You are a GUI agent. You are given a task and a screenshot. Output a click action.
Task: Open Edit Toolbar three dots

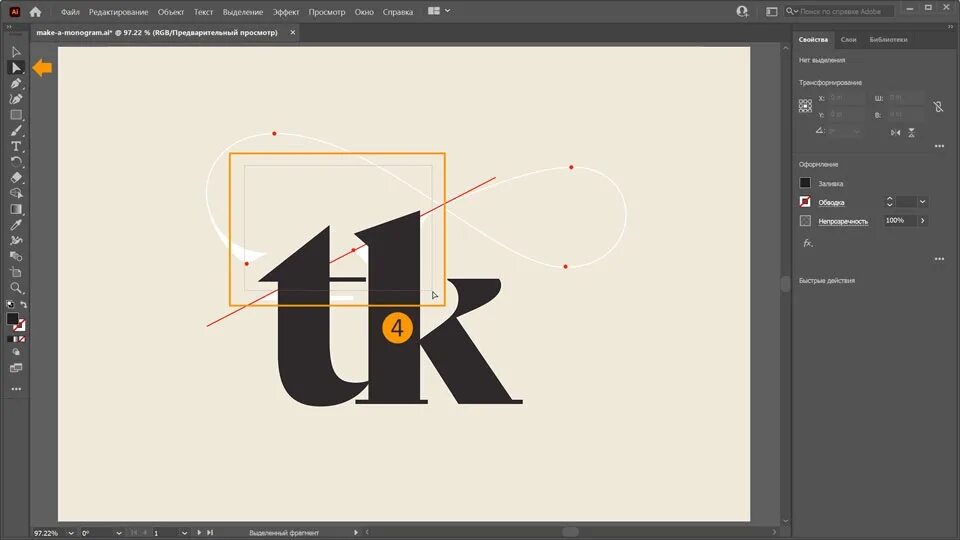click(16, 389)
